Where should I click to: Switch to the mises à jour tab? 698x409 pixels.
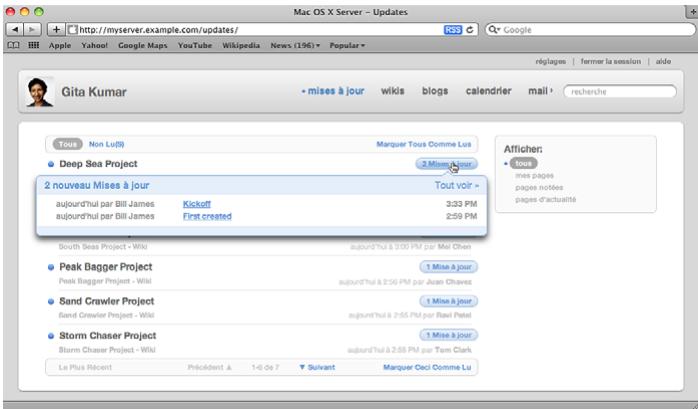click(336, 91)
